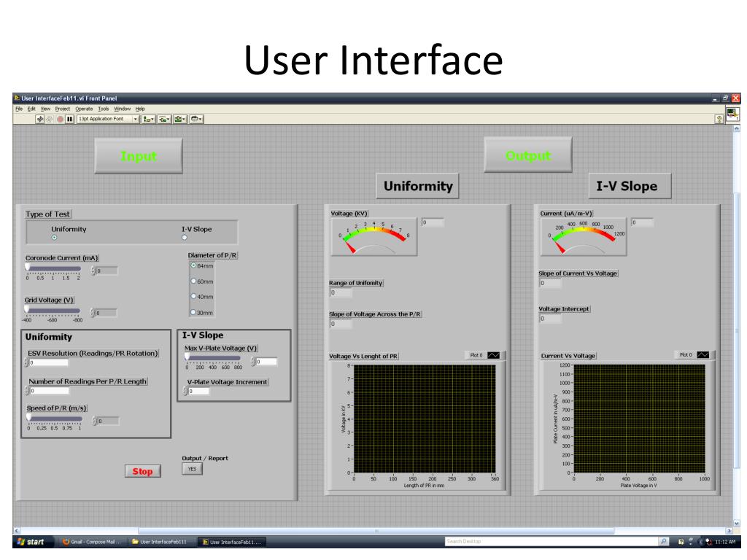Click the ESV Resolution stepper arrows
747x560 pixels.
(26, 363)
